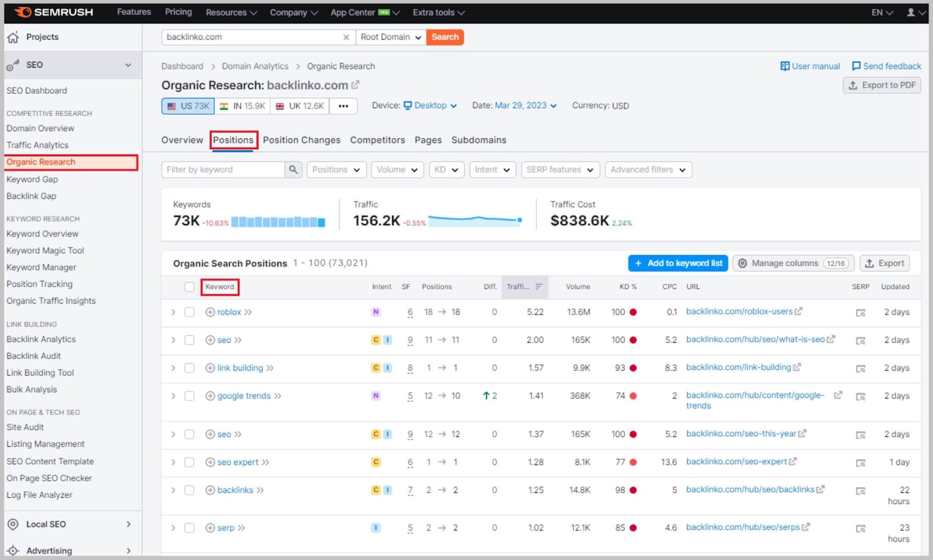Clear the backlinko.com search field

[346, 37]
